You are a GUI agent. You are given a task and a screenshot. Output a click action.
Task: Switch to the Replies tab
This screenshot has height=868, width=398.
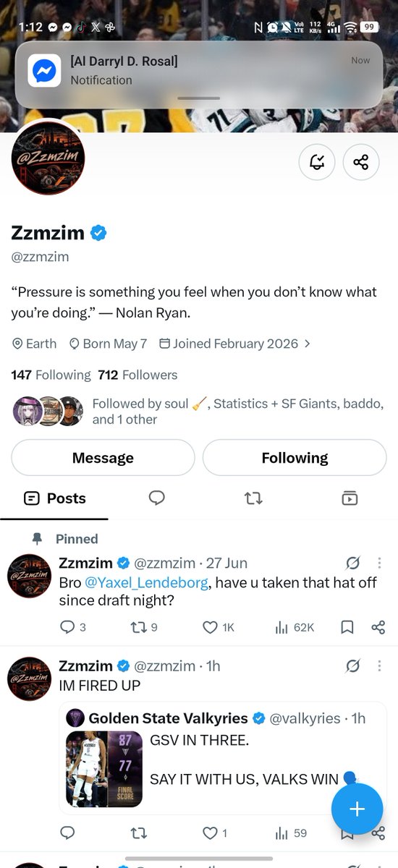coord(157,498)
